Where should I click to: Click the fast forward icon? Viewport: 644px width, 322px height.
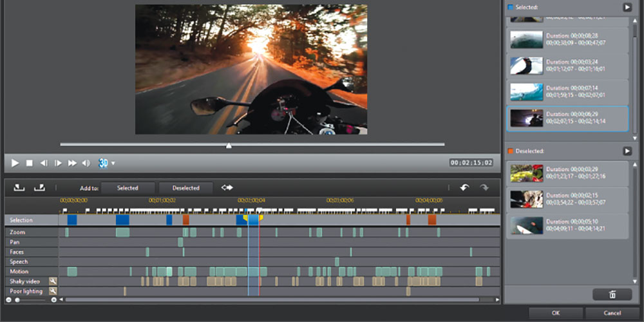tap(72, 163)
